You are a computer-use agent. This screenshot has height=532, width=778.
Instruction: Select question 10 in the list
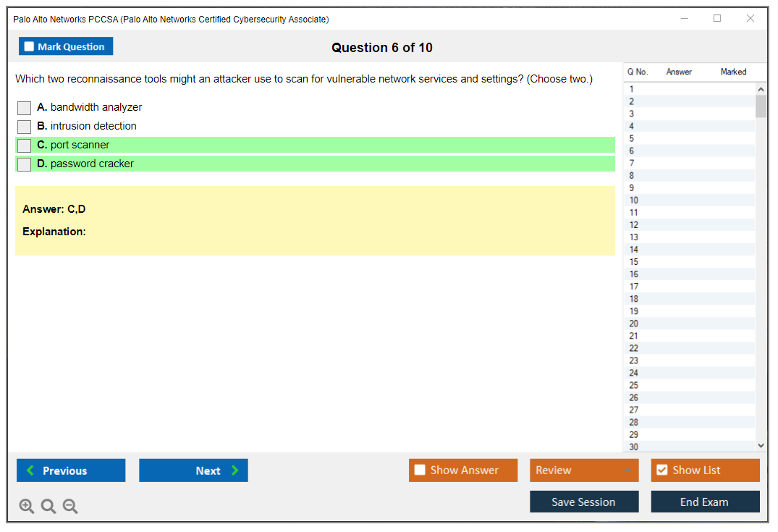click(634, 200)
